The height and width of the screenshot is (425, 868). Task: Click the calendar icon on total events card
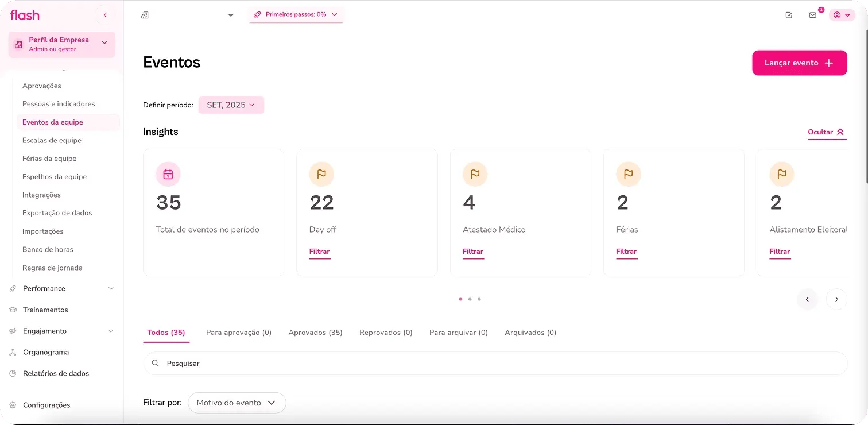[x=168, y=174]
